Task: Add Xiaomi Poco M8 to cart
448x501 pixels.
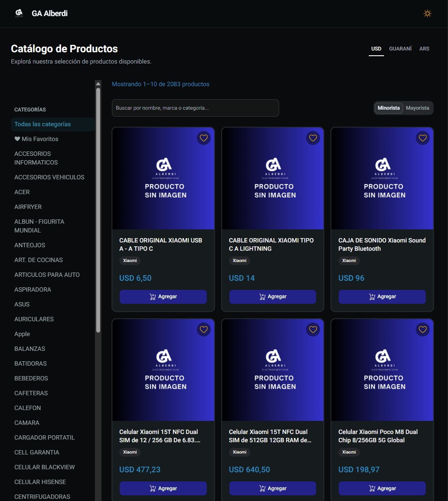Action: tap(382, 488)
